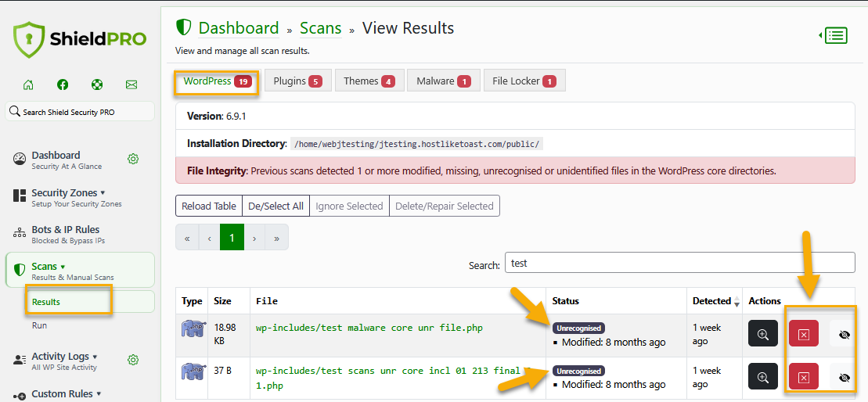Delete the test malware core unr file
The width and height of the screenshot is (868, 402).
tap(804, 335)
